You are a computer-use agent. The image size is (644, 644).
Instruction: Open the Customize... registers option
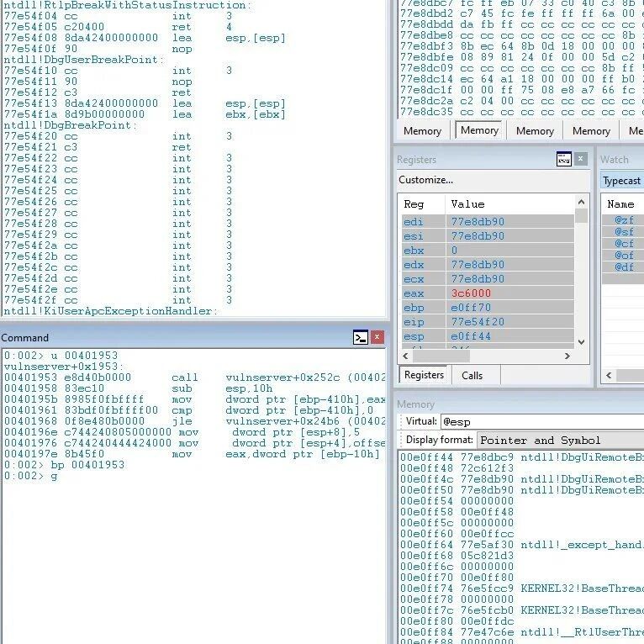click(x=425, y=180)
